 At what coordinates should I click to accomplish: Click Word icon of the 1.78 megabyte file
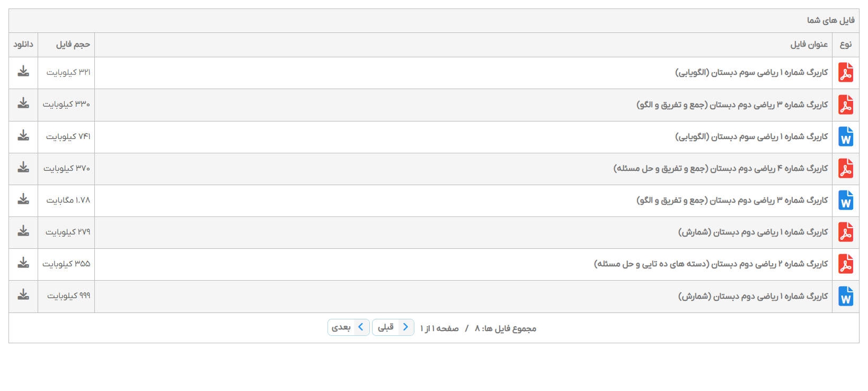[846, 201]
